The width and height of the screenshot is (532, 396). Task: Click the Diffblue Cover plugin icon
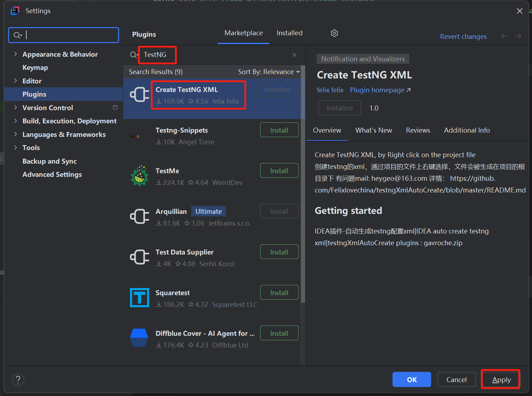(x=139, y=338)
